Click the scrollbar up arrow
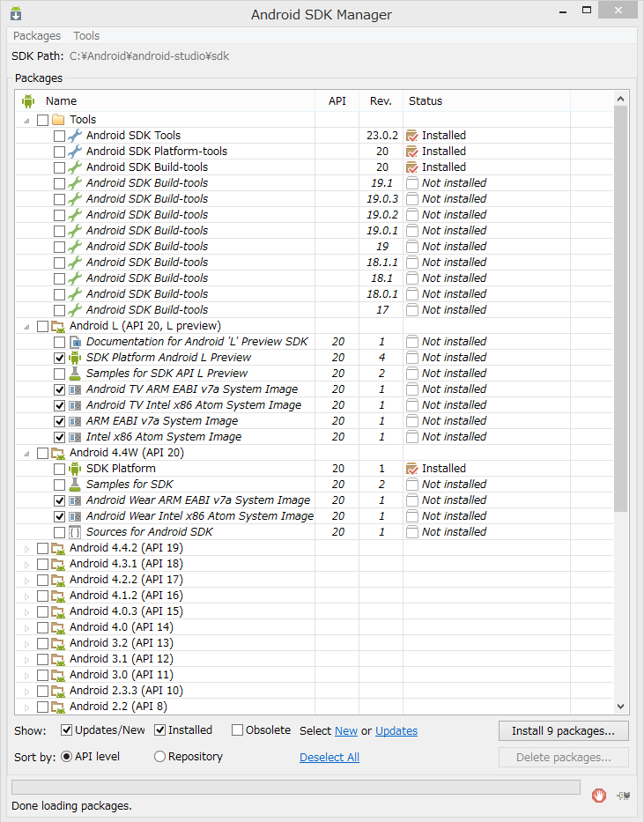The height and width of the screenshot is (822, 644). 620,99
